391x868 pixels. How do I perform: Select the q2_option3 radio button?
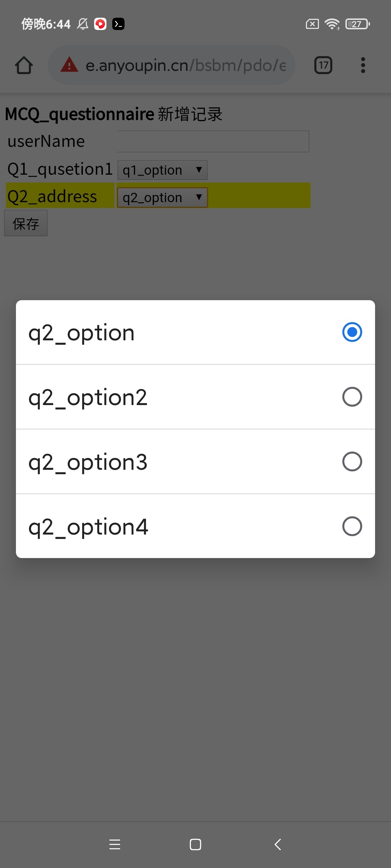pos(352,461)
